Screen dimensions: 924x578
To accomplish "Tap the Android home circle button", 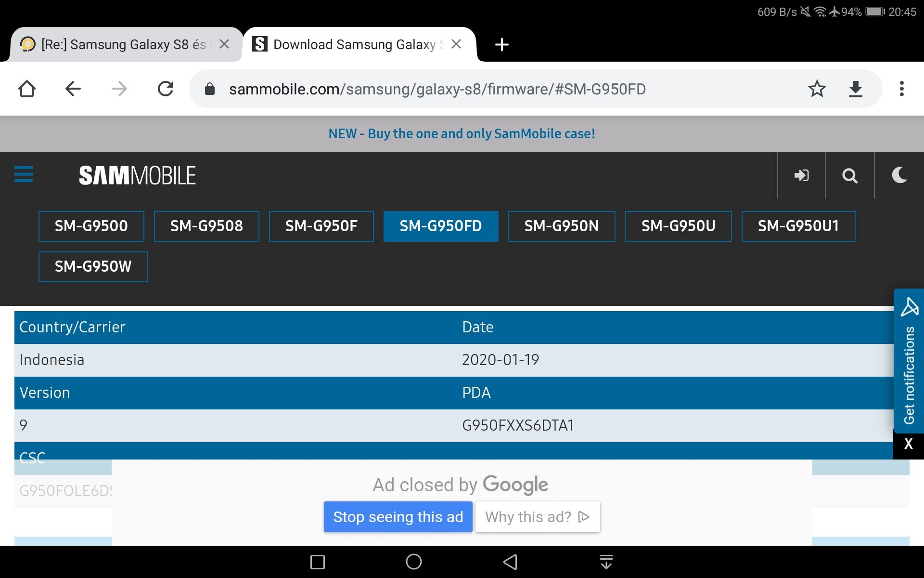I will 414,562.
